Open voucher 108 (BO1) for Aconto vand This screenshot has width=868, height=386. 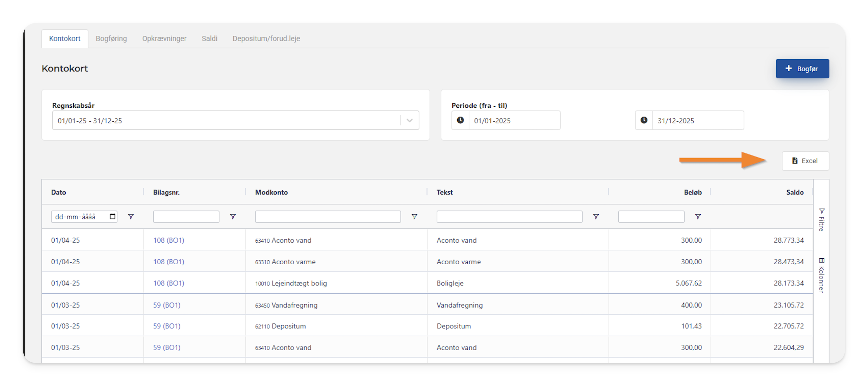(169, 240)
